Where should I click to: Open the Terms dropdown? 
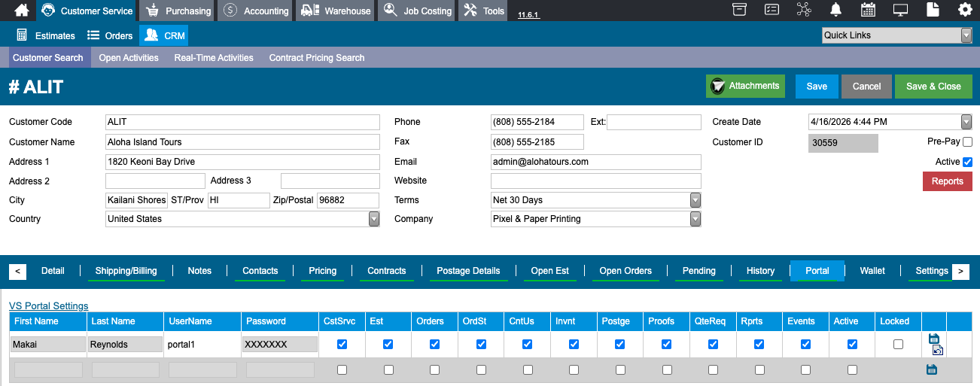click(695, 200)
